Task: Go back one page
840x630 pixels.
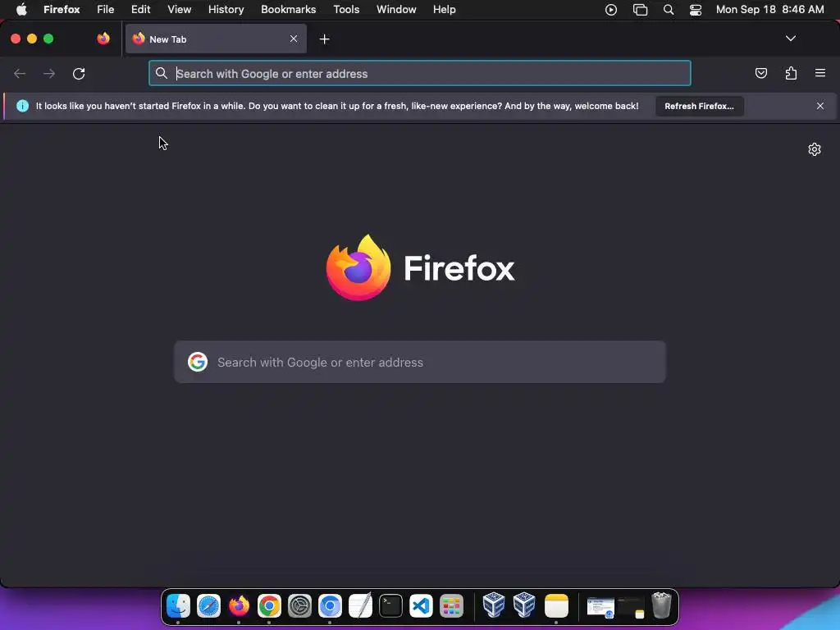Action: pyautogui.click(x=20, y=73)
